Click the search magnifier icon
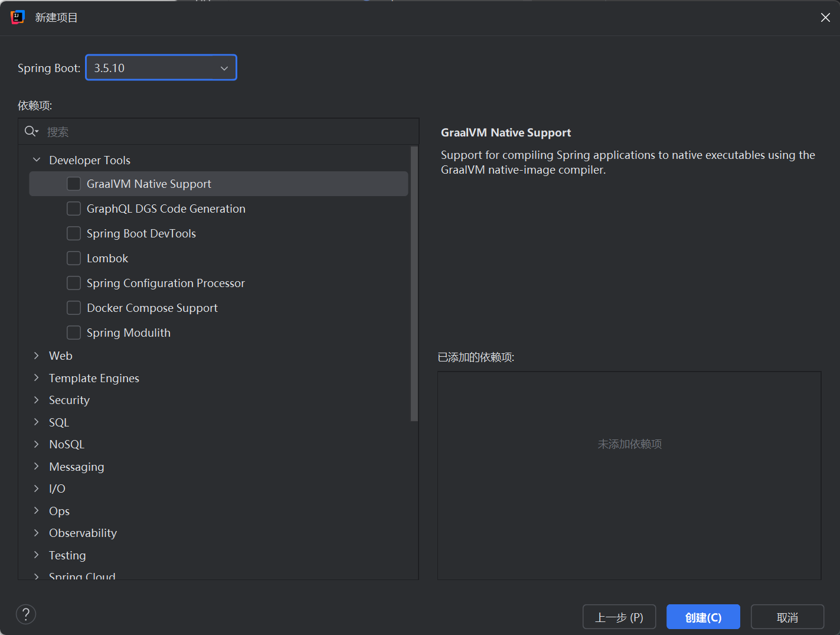This screenshot has height=635, width=840. (x=31, y=131)
